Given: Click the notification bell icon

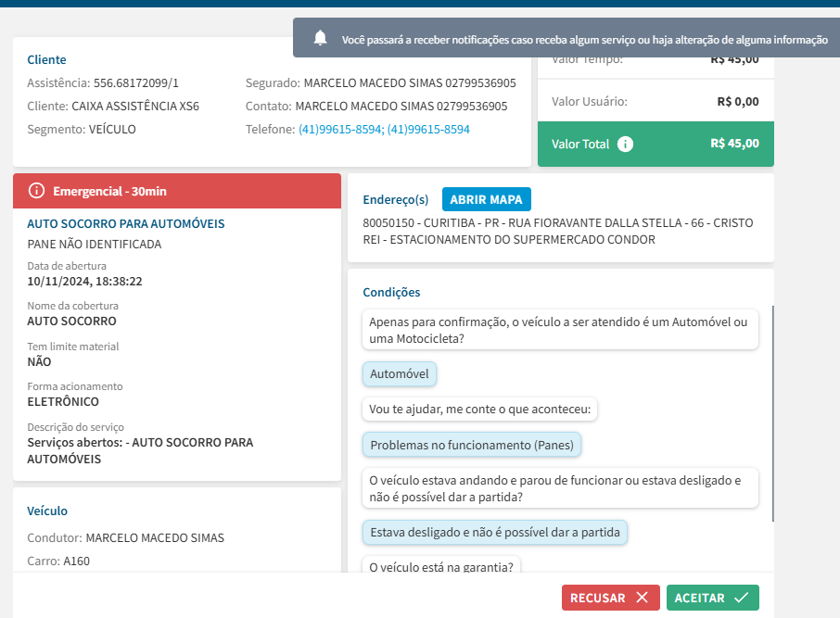Looking at the screenshot, I should 321,38.
